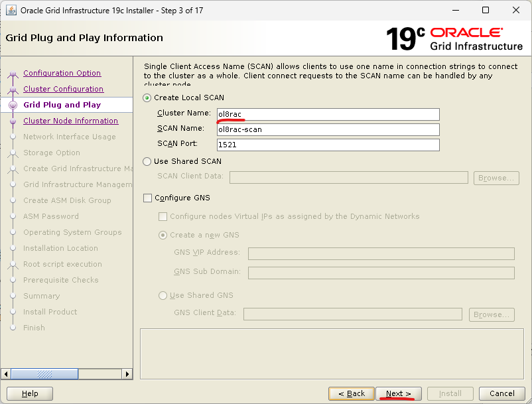Viewport: 532px width, 404px height.
Task: Click the Storage Option step label
Action: pos(52,153)
